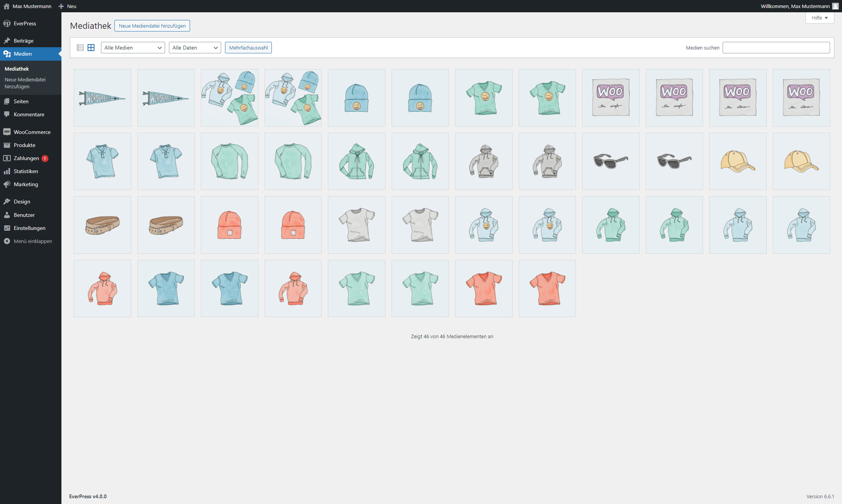Viewport: 842px width, 504px height.
Task: Click the user avatar at top right
Action: coord(835,6)
